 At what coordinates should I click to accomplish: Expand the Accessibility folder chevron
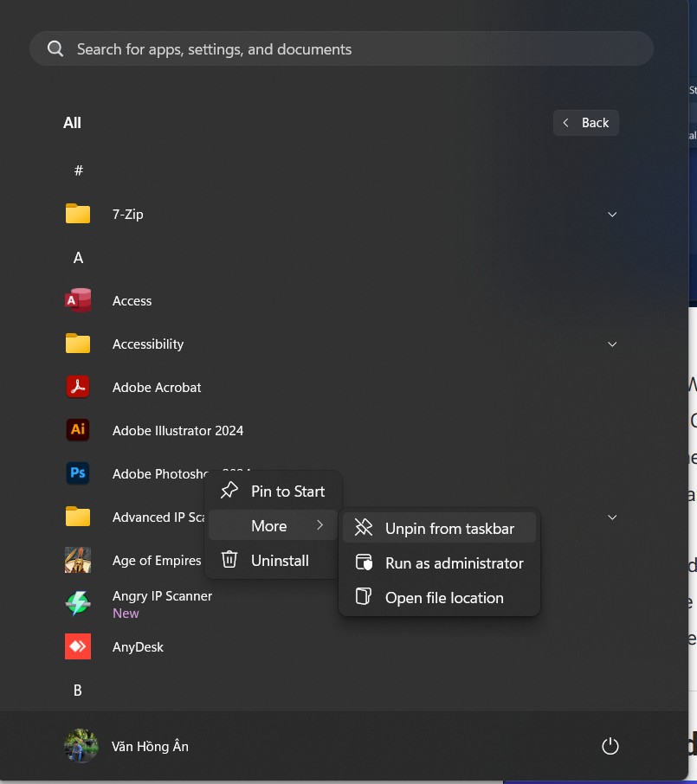click(612, 344)
